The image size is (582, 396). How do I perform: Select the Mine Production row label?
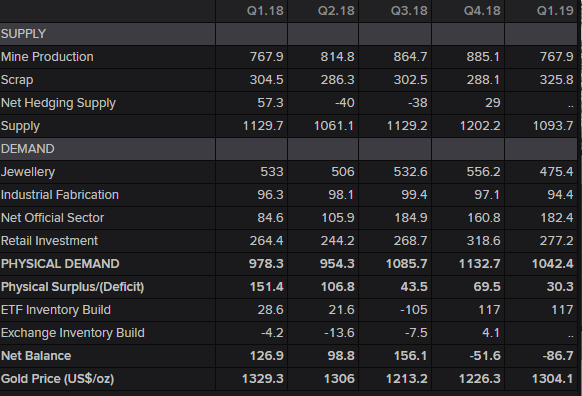point(47,57)
